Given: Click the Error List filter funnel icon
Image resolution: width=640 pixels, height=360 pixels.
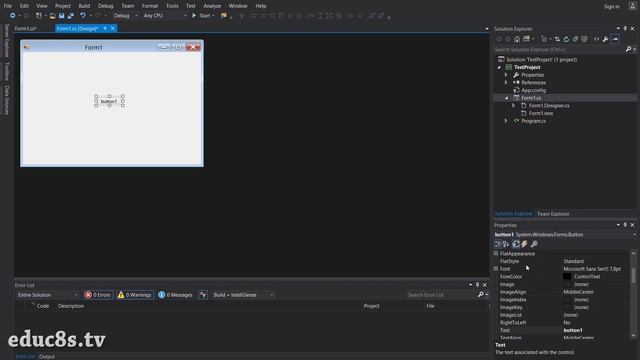Looking at the screenshot, I should pos(203,295).
